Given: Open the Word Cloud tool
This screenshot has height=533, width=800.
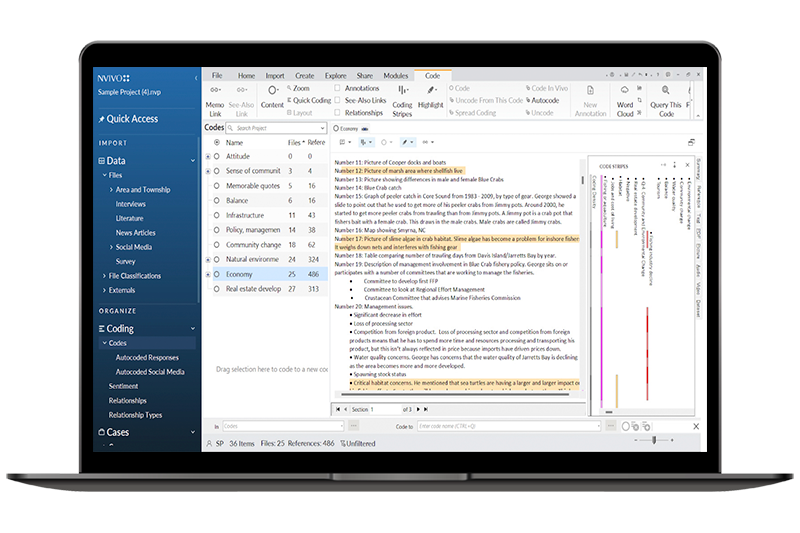Looking at the screenshot, I should [624, 102].
